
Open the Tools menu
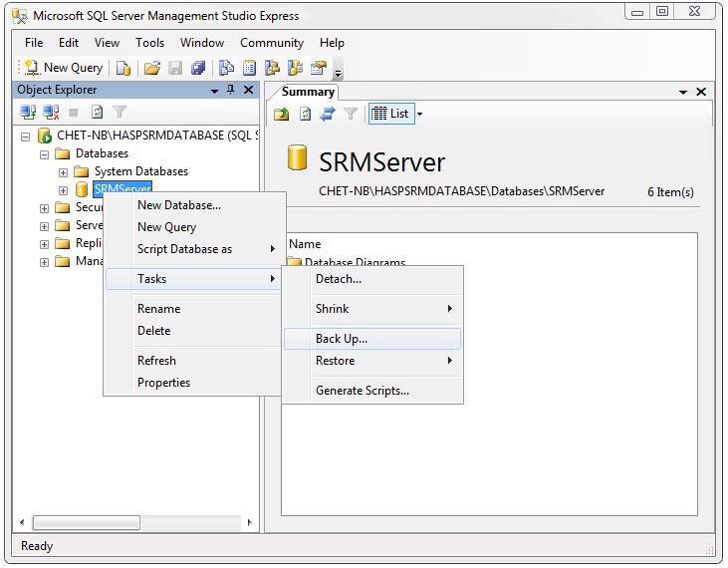point(149,43)
